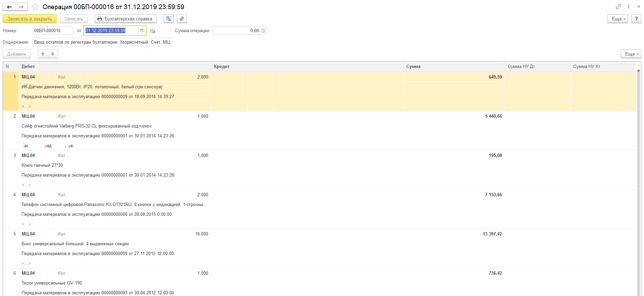Select the Ключ гаечный 27*30 cell
Image resolution: width=644 pixels, height=296 pixels.
tap(115, 165)
